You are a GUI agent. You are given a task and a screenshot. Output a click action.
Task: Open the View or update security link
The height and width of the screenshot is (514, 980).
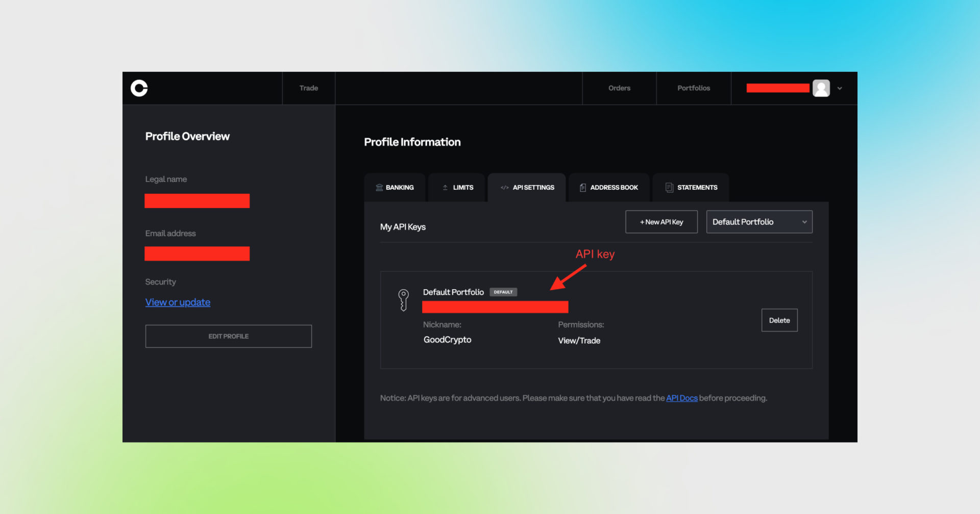178,302
